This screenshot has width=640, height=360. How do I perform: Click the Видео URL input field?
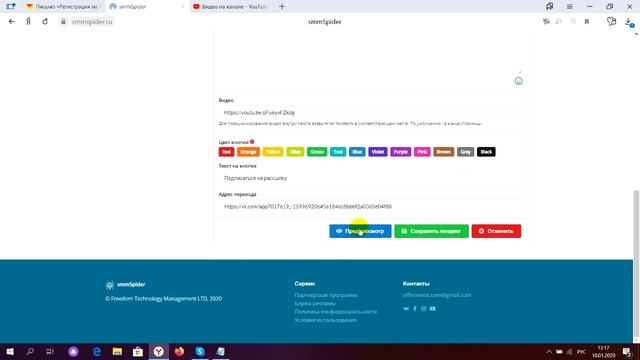click(x=370, y=112)
